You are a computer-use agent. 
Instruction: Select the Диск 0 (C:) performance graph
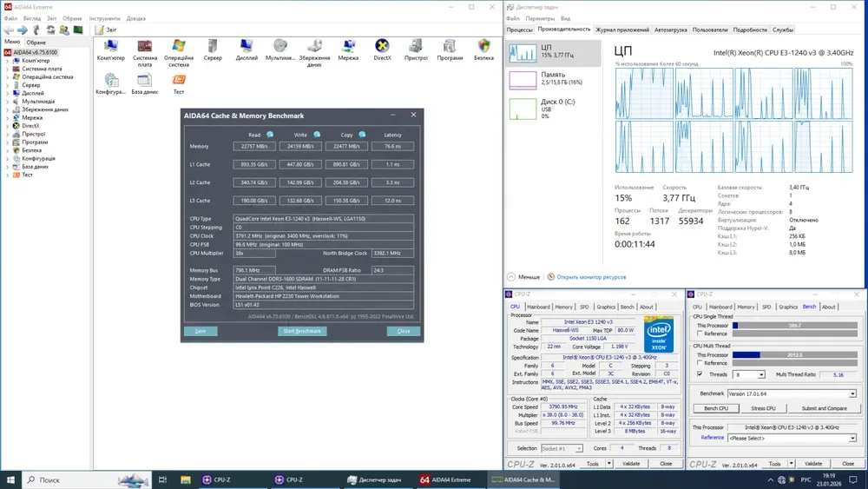coord(523,109)
